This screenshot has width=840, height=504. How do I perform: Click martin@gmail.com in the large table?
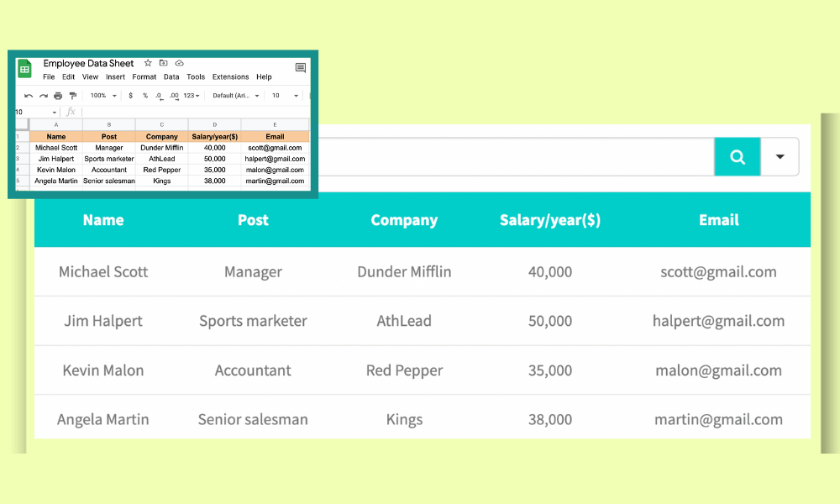pos(718,419)
